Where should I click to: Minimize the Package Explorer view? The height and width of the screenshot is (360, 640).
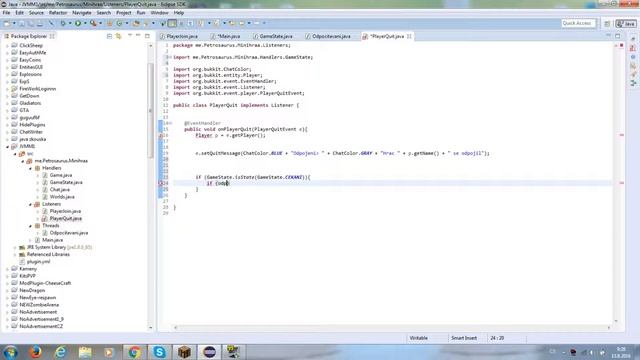click(138, 36)
